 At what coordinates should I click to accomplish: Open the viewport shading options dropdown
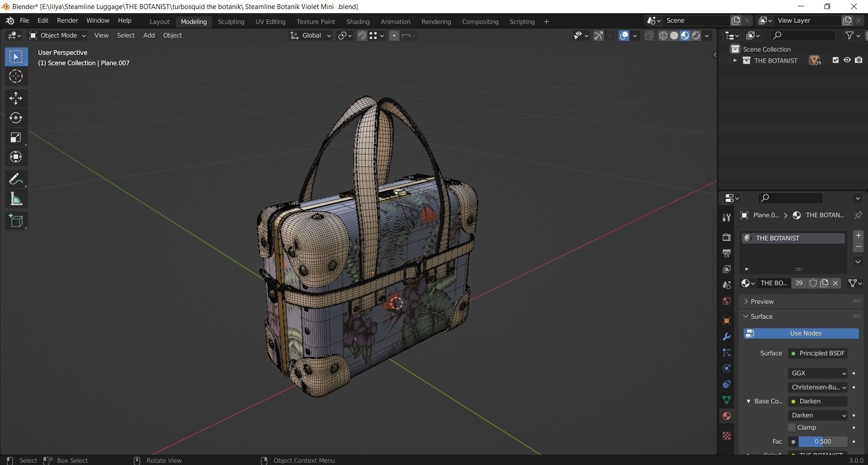[x=707, y=35]
